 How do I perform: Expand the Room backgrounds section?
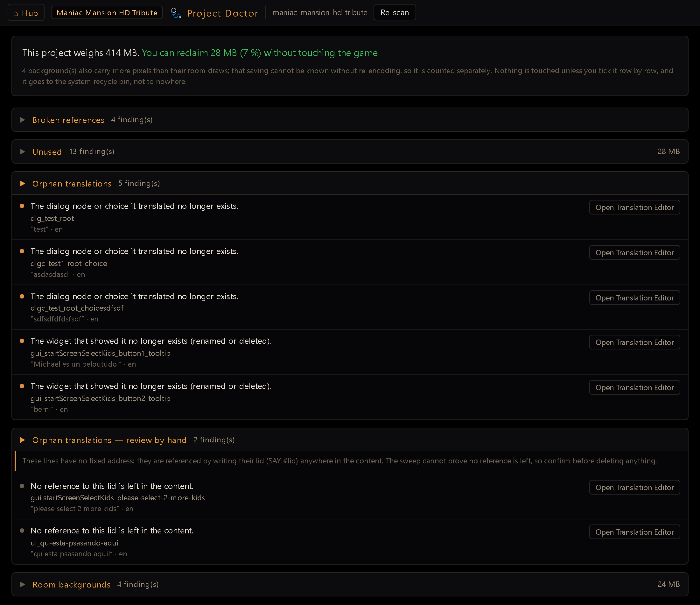(350, 584)
